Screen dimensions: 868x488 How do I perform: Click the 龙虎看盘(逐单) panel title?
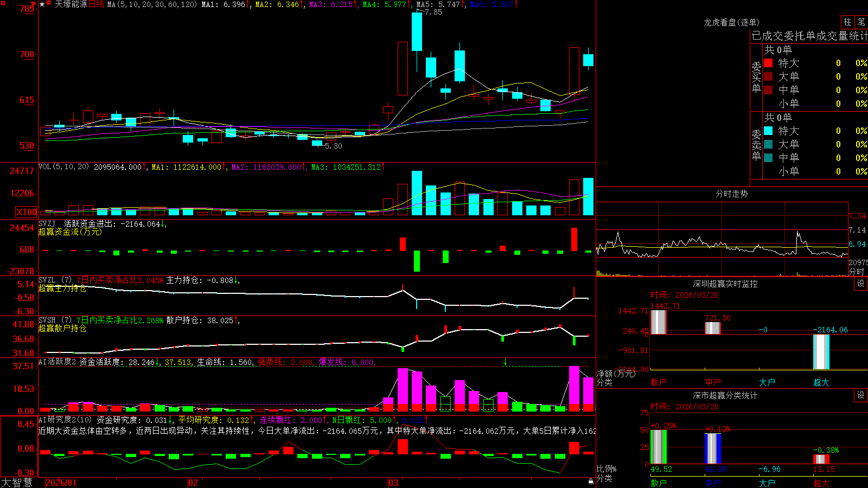click(731, 22)
